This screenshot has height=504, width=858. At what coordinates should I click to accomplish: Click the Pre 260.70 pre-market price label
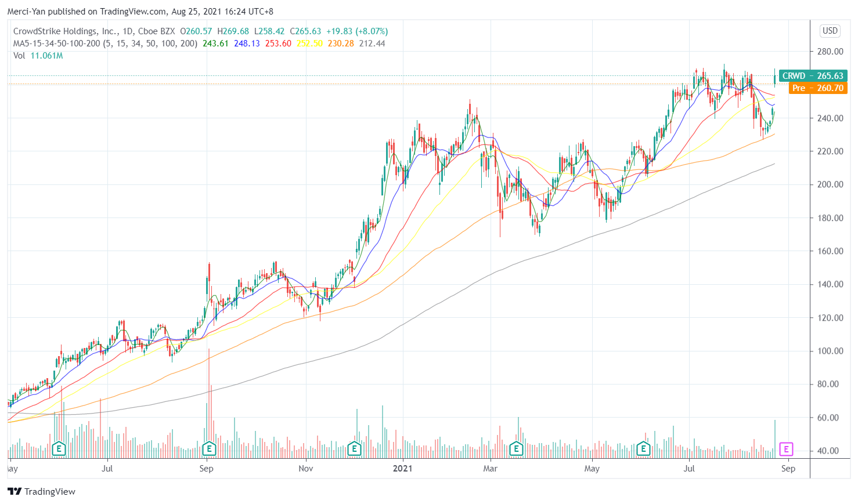(x=818, y=88)
